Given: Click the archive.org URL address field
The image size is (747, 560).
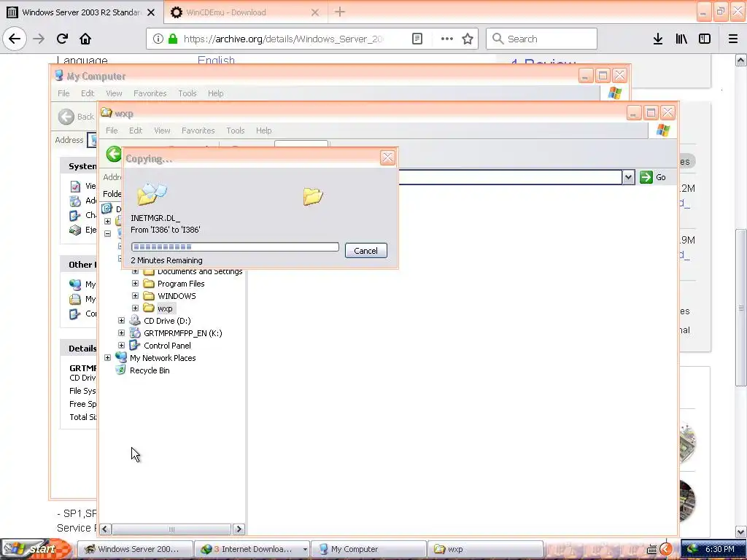Looking at the screenshot, I should coord(282,39).
